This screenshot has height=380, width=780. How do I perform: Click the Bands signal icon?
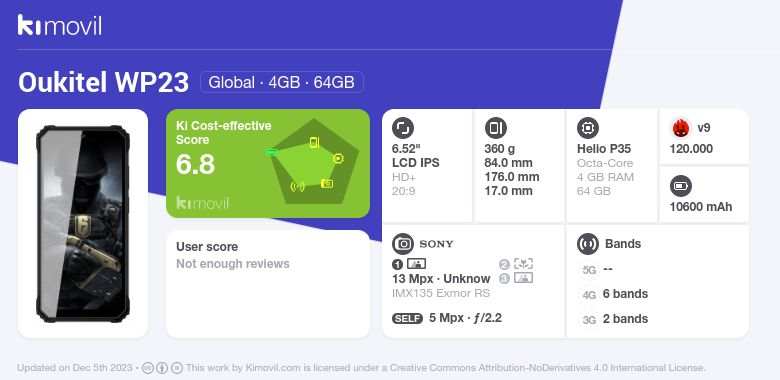[x=588, y=244]
